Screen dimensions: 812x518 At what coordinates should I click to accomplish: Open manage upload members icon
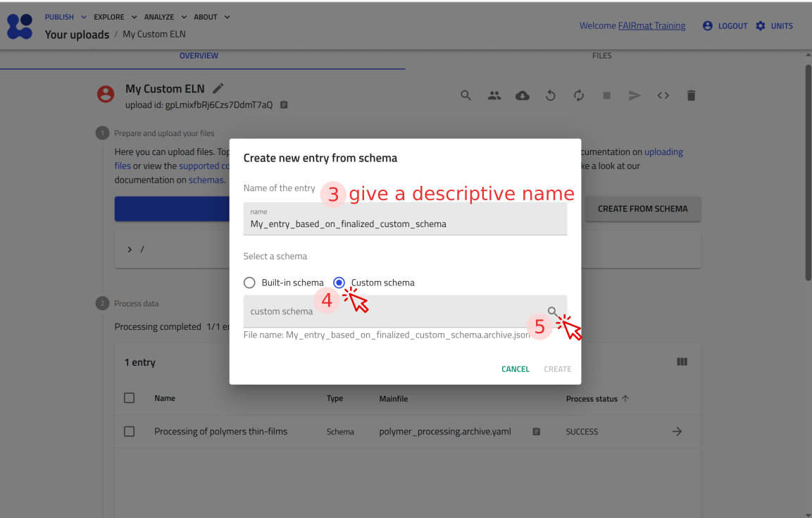pyautogui.click(x=494, y=95)
